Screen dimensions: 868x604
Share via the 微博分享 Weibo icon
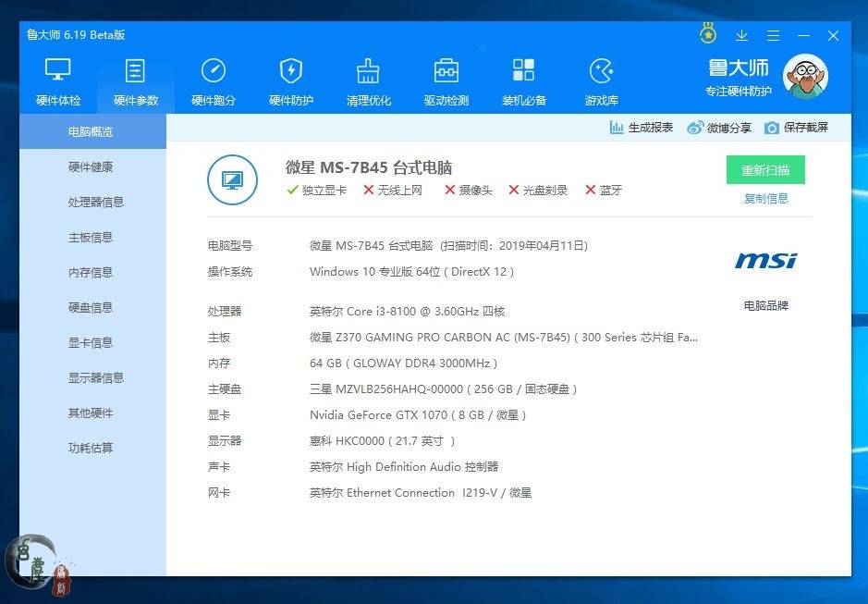(695, 128)
